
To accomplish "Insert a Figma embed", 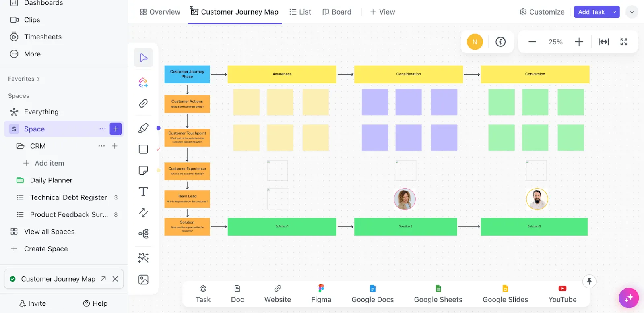I will pyautogui.click(x=321, y=294).
